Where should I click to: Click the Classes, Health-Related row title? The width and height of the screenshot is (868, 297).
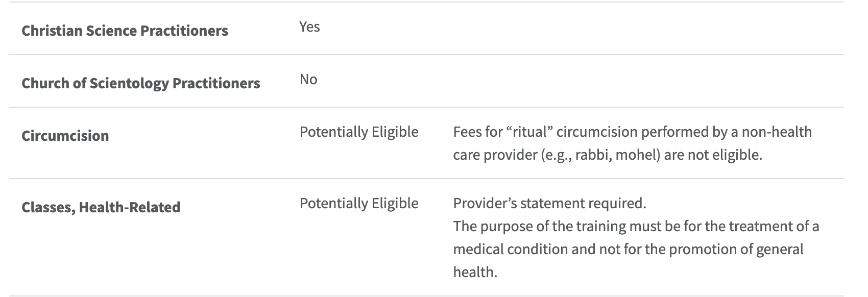pyautogui.click(x=101, y=207)
